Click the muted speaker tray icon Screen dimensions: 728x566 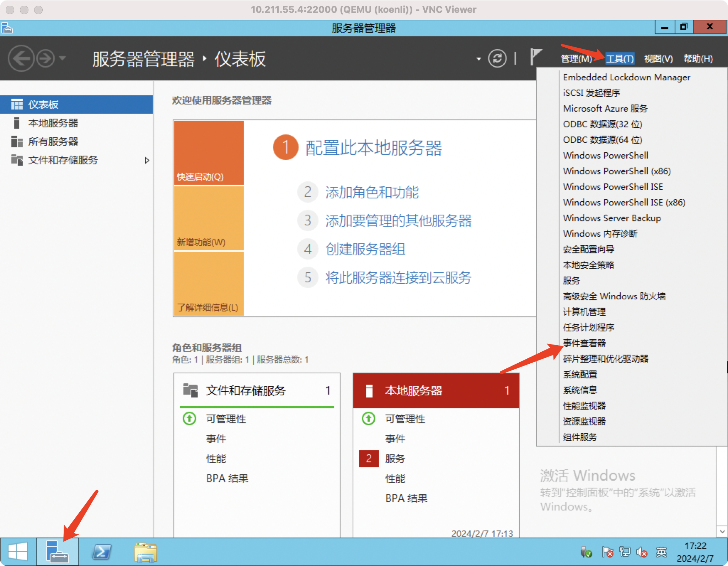[x=642, y=552]
